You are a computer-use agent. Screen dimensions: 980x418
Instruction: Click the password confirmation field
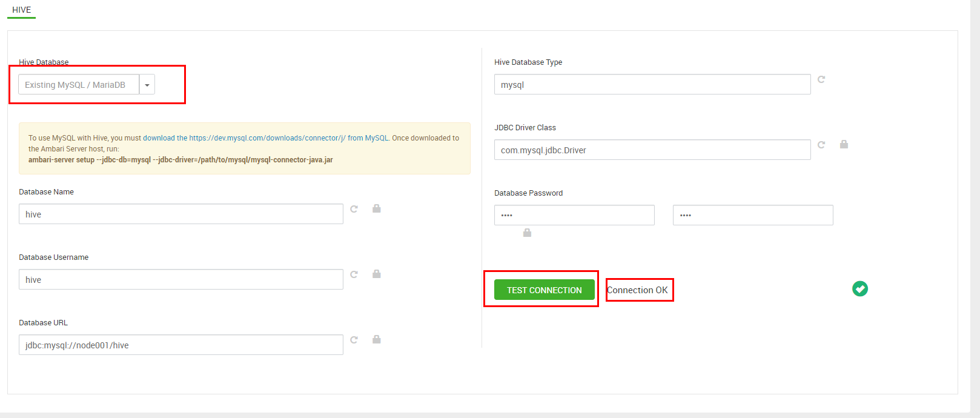pos(752,215)
